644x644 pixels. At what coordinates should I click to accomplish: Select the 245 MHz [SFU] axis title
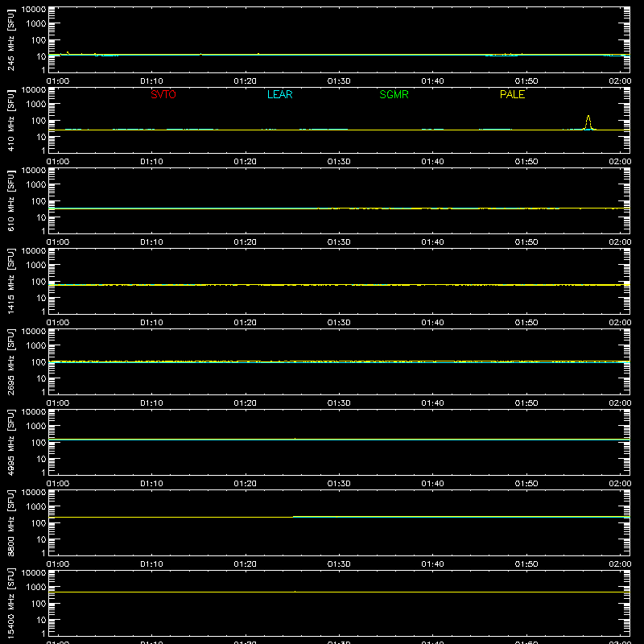tap(10, 39)
